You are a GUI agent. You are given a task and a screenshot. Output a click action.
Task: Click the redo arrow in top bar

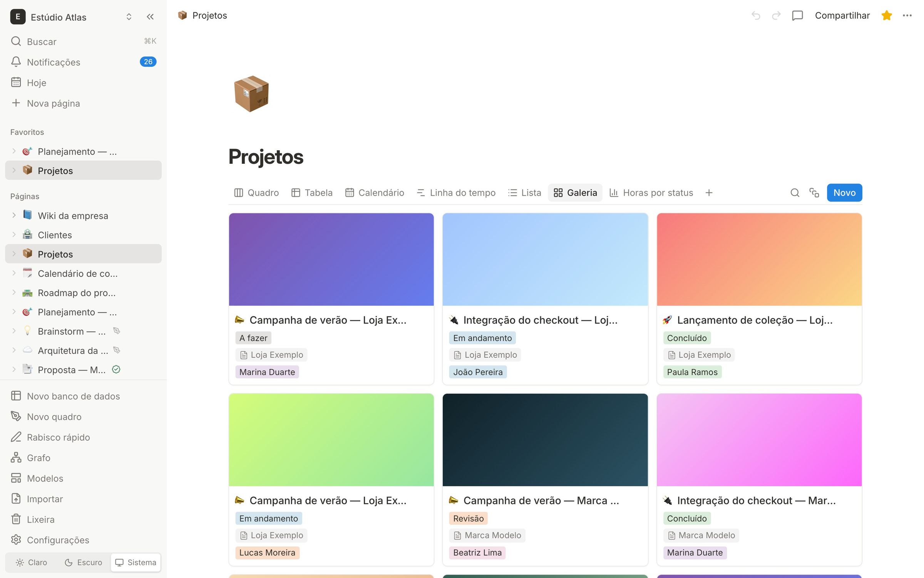776,15
